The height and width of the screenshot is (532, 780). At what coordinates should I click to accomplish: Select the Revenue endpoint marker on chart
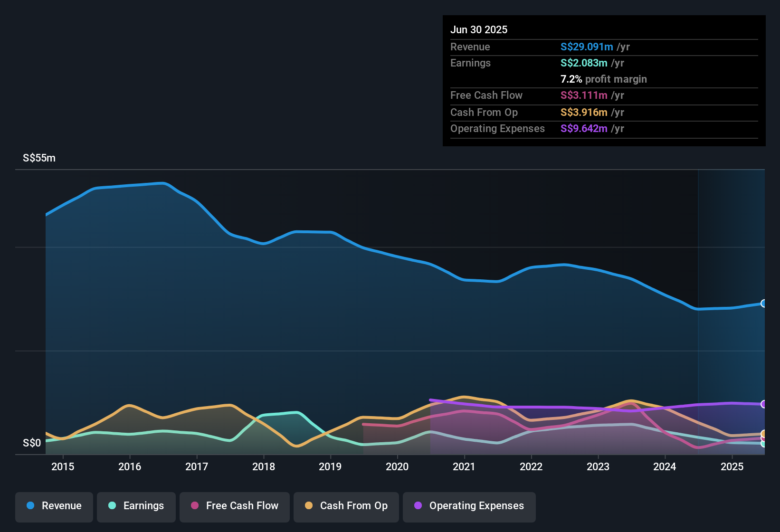tap(764, 304)
